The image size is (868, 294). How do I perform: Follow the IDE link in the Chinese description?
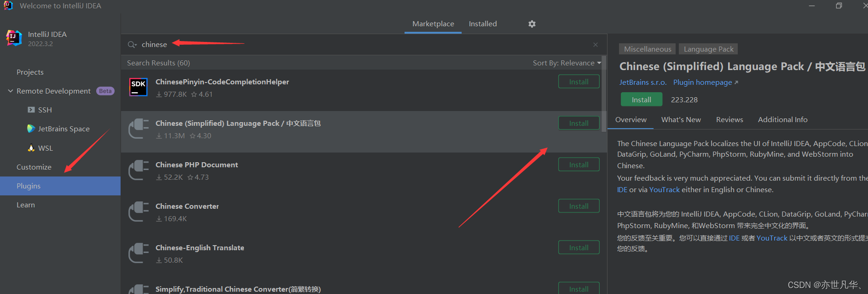click(x=734, y=238)
